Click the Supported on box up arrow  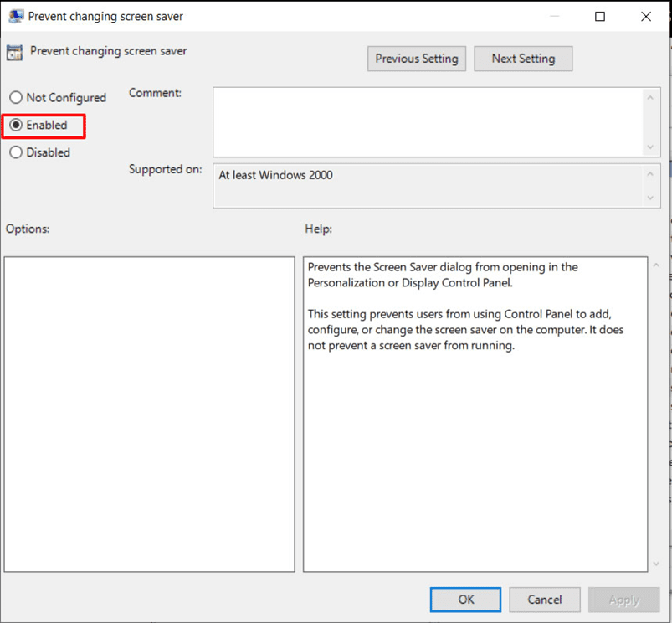click(650, 175)
